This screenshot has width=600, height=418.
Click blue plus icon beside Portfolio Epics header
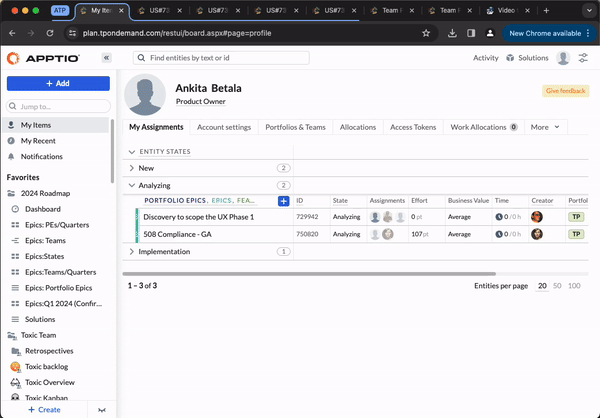283,201
